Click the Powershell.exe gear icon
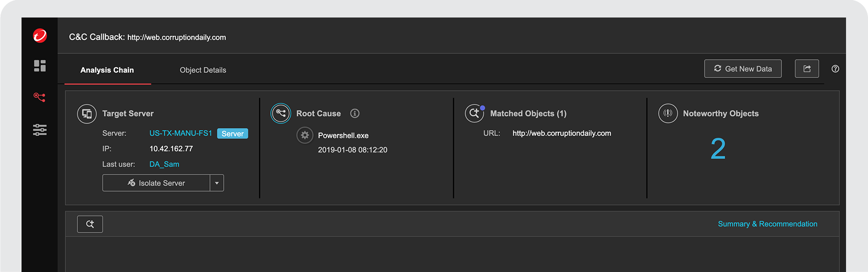Screen dimensions: 868x272 coord(305,135)
